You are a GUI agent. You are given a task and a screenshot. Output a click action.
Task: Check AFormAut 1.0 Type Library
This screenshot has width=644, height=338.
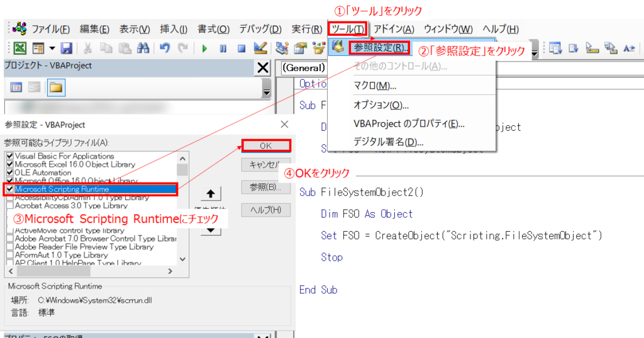tap(10, 255)
